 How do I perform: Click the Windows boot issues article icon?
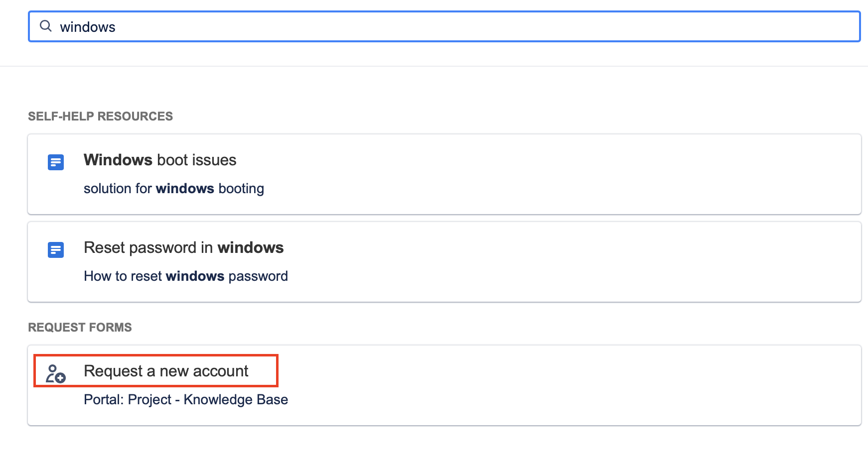56,162
